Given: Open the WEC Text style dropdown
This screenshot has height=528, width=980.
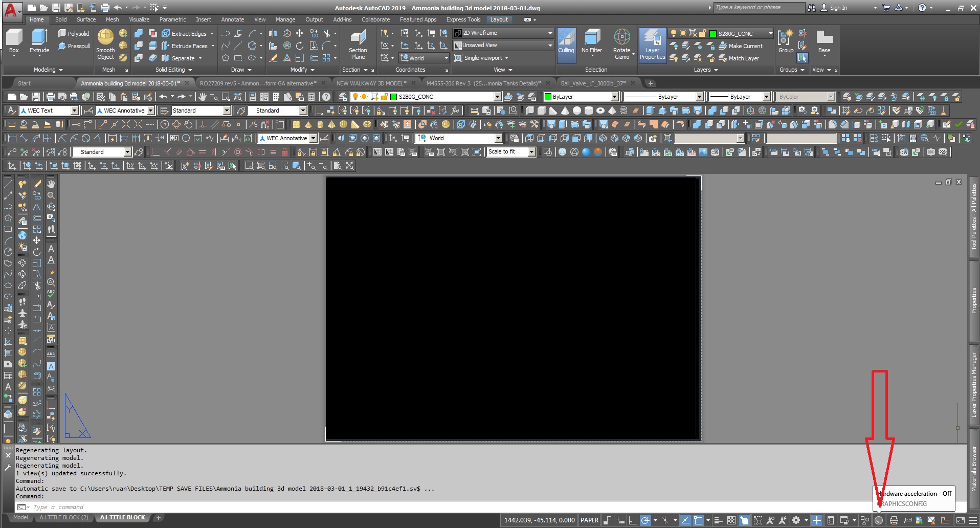Looking at the screenshot, I should tap(49, 111).
